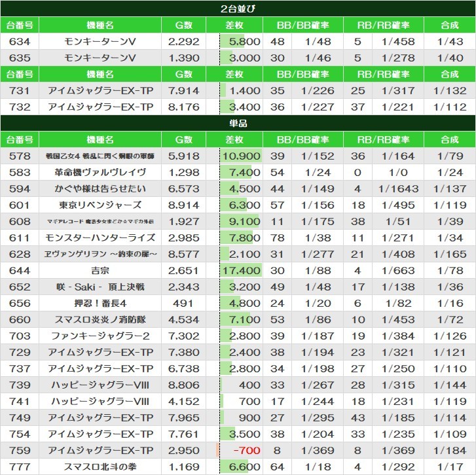
Task: Select 革命機ヴァルヴレイヴ machine name
Action: (x=100, y=172)
